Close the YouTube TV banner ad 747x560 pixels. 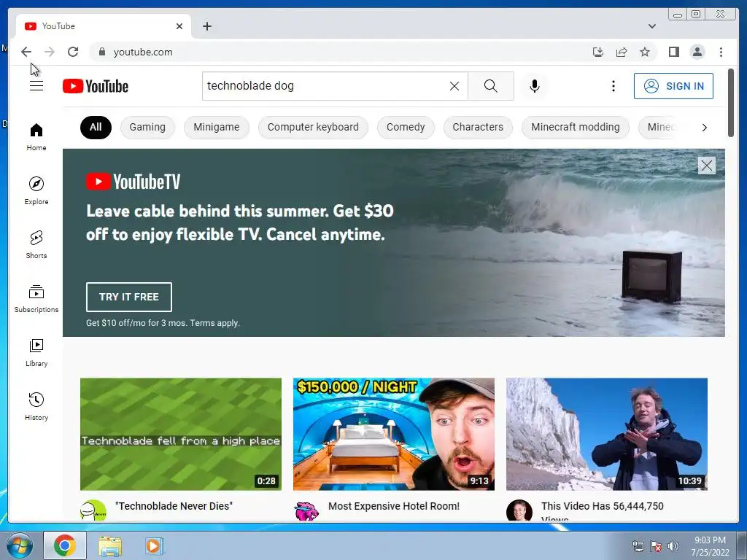pyautogui.click(x=706, y=166)
